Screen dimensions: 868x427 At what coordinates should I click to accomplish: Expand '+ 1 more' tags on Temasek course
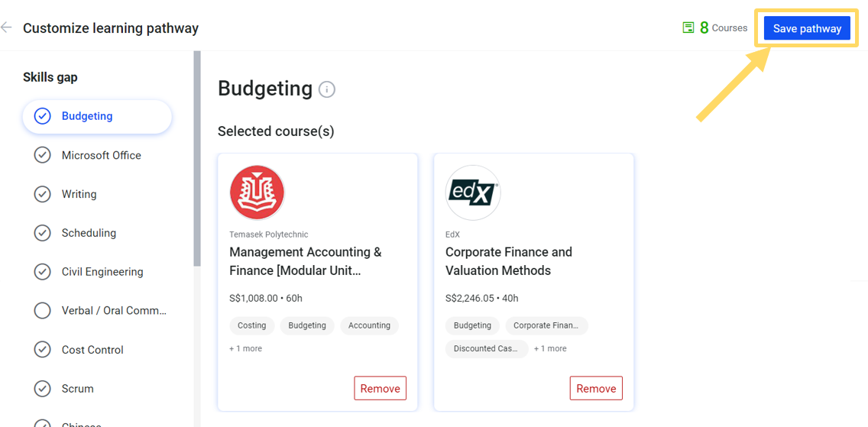click(246, 348)
